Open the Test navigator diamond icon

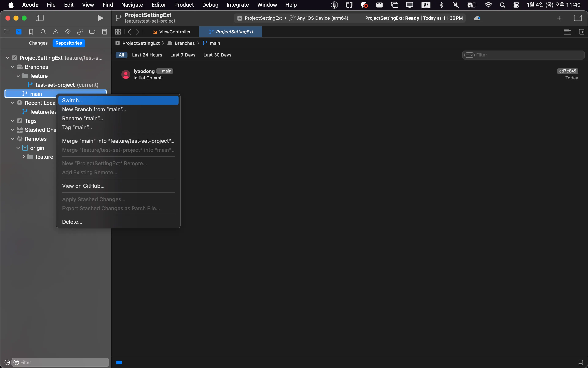68,32
